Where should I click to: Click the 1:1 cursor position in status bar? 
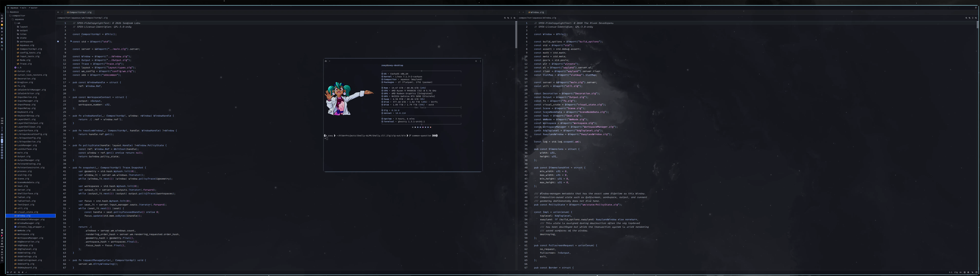click(x=951, y=272)
